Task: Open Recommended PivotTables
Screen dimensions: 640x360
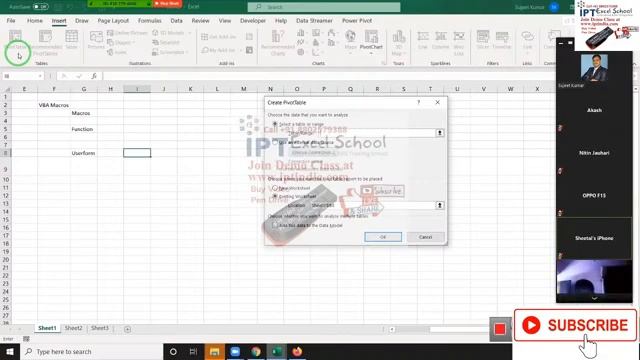Action: pos(45,43)
